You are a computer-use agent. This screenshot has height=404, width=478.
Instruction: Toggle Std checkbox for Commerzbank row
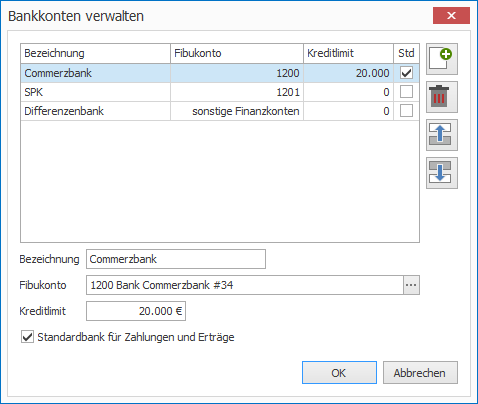pyautogui.click(x=406, y=73)
